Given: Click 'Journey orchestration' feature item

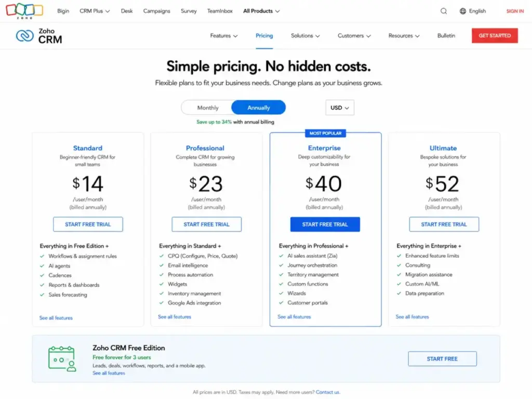Looking at the screenshot, I should click(312, 265).
